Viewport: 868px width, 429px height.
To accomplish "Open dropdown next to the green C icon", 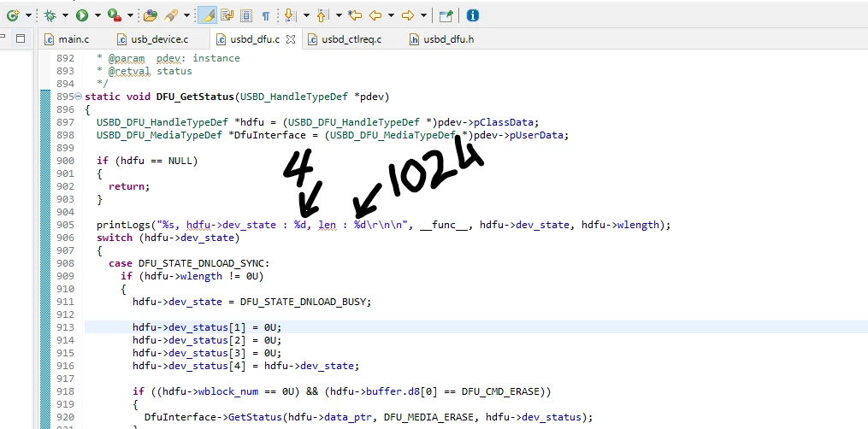I will [x=27, y=15].
